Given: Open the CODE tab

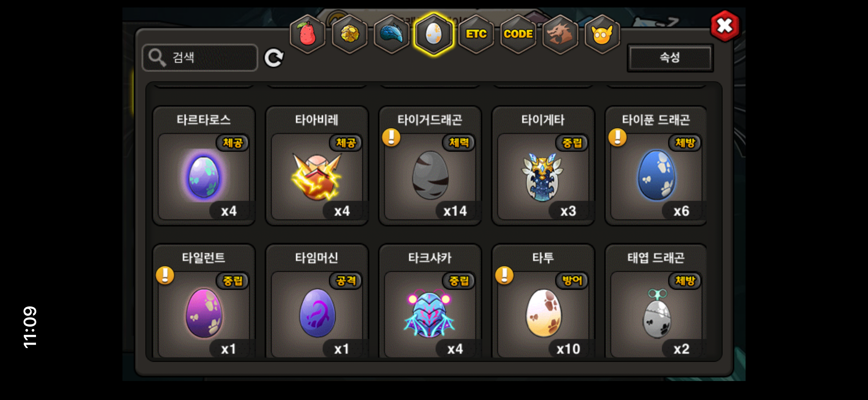Looking at the screenshot, I should [x=518, y=34].
